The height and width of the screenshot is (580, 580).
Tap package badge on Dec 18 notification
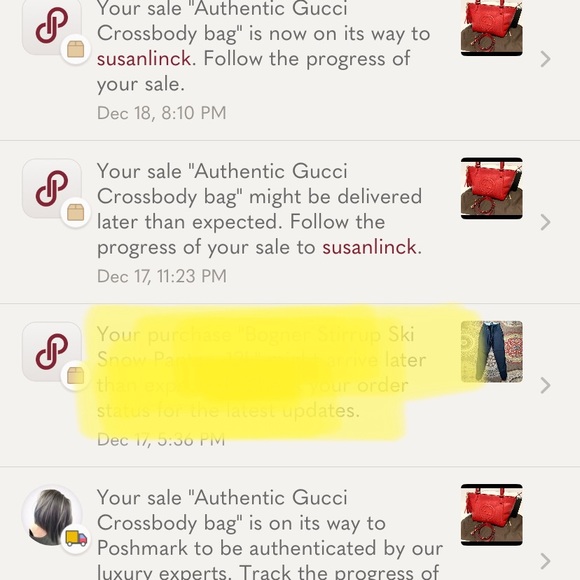pyautogui.click(x=76, y=49)
